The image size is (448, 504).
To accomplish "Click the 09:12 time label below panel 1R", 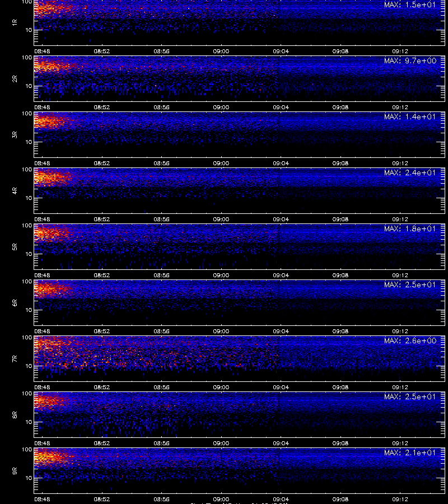I will coord(400,52).
